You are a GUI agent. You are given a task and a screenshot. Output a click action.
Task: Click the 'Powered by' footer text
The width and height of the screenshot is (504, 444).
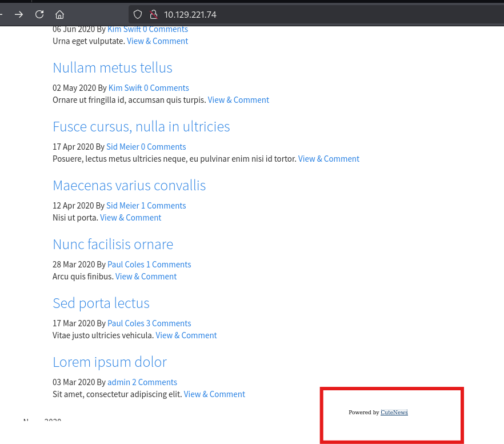364,413
